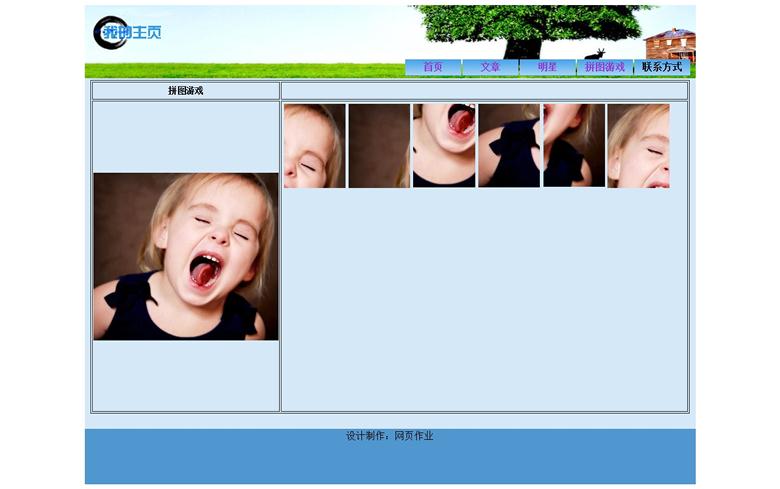
Task: Click the 联系方式 navigation tab
Action: 662,67
